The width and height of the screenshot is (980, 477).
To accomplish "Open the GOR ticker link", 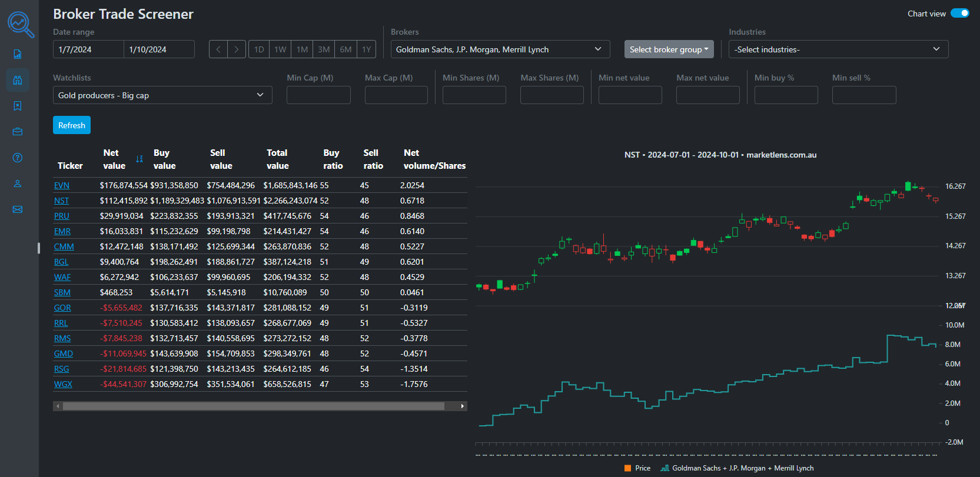I will [x=62, y=308].
